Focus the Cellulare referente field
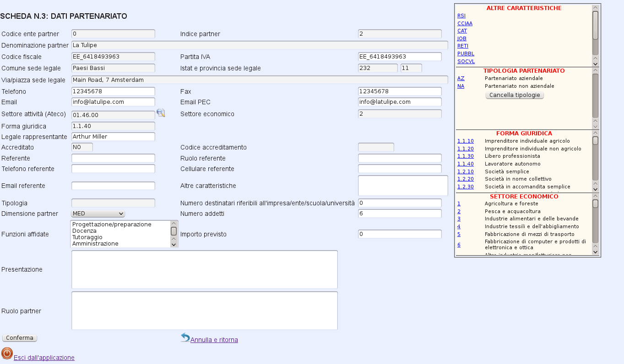The width and height of the screenshot is (624, 364). click(400, 169)
